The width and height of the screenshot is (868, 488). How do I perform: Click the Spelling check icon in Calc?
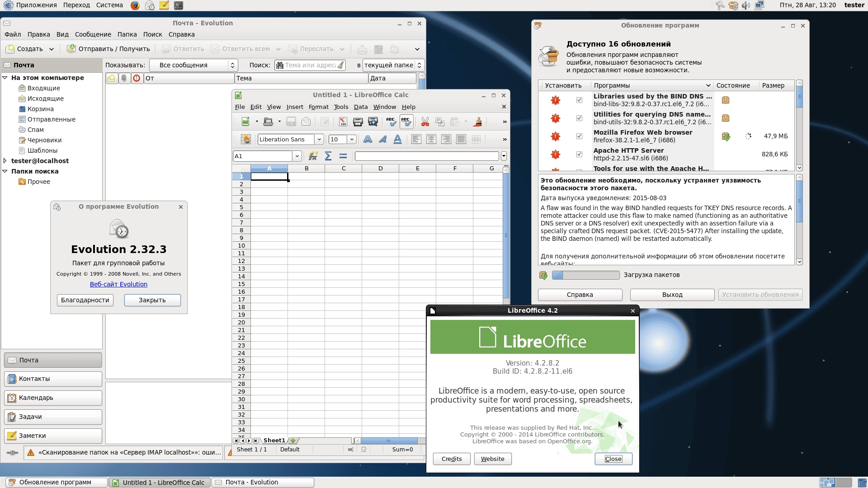[x=391, y=122]
